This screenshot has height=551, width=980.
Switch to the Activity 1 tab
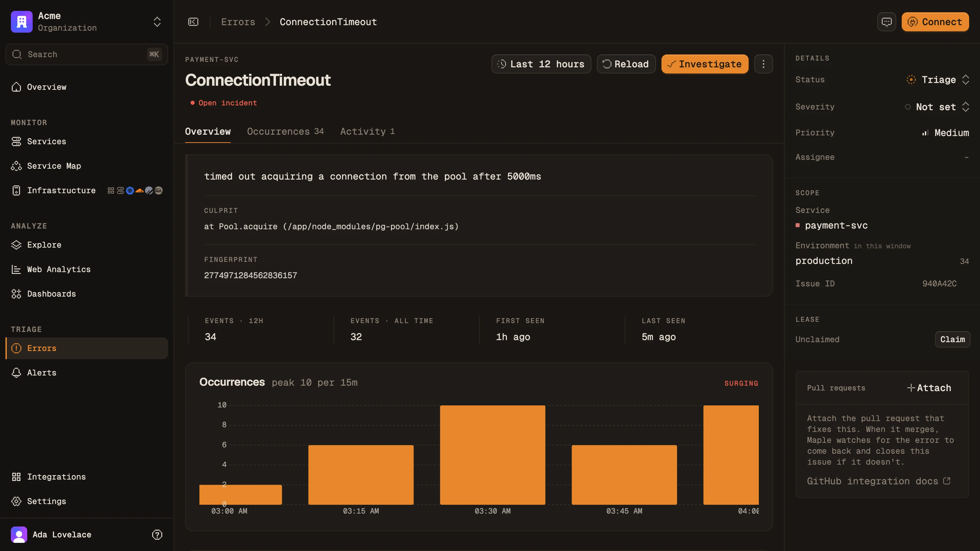tap(367, 132)
